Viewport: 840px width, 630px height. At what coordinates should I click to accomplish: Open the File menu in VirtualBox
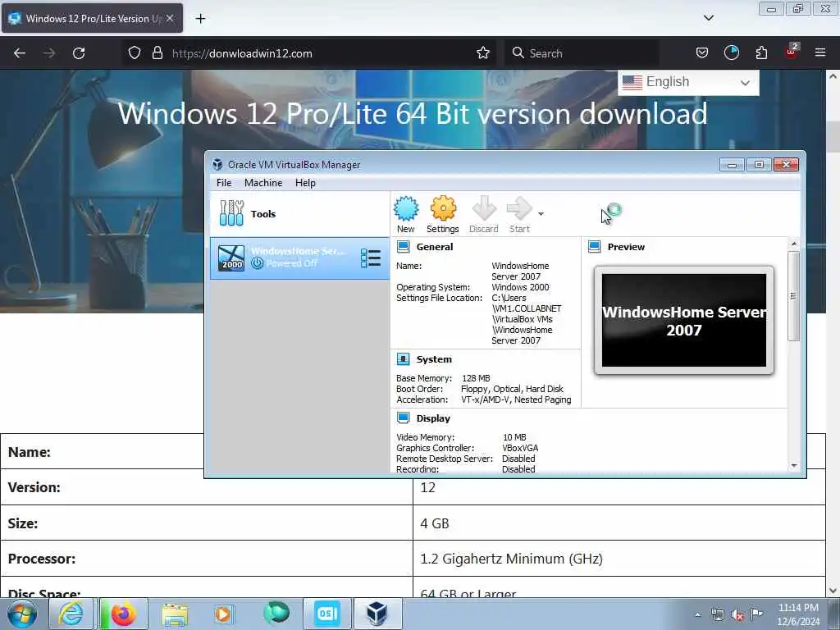pos(224,183)
